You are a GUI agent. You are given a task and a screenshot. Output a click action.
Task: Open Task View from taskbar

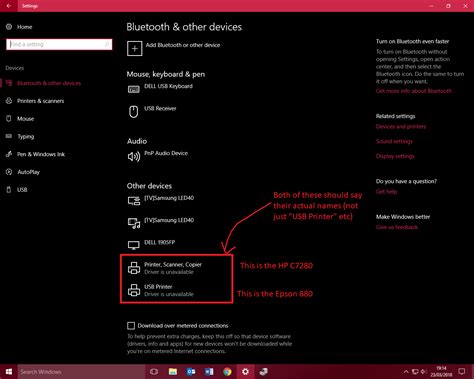154,371
